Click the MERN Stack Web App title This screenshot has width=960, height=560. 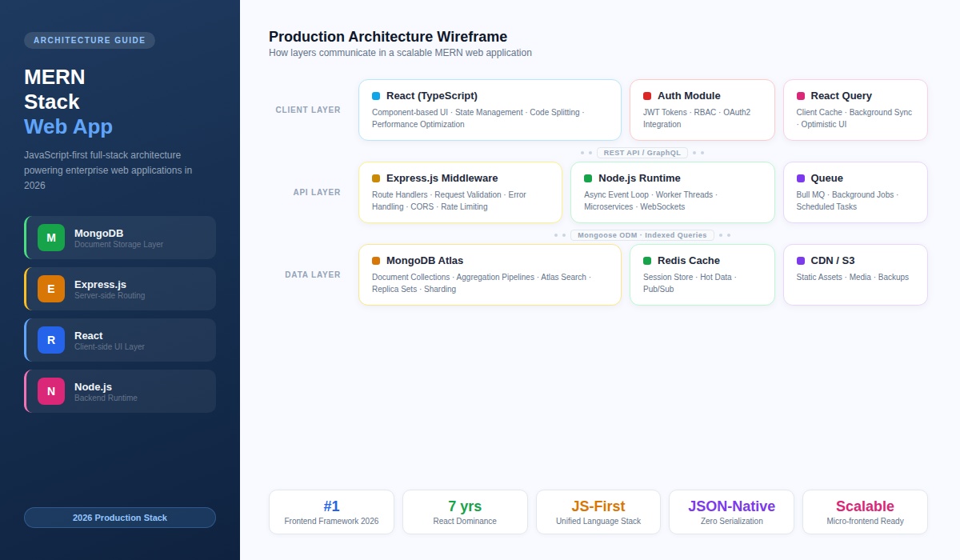point(69,102)
